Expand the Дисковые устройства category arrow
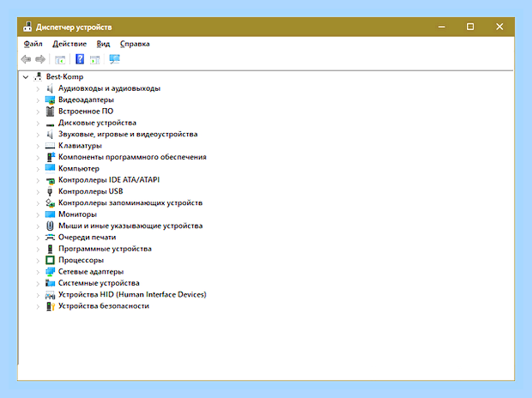532x398 pixels. (38, 124)
